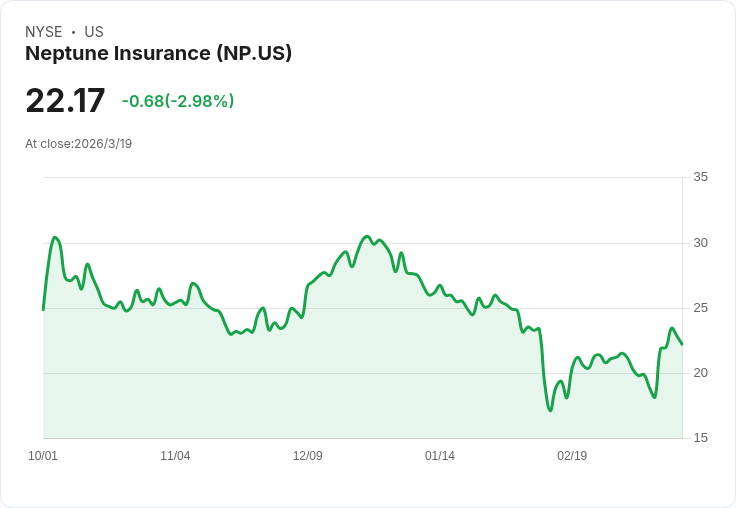Open the Neptune Insurance (NP.US) title
The image size is (736, 508).
158,54
